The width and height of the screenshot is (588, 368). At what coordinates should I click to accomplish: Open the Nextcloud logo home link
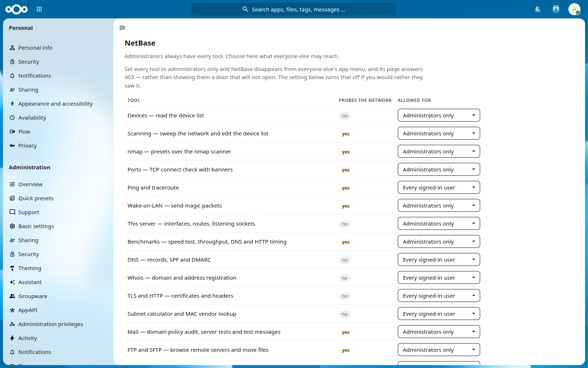tap(17, 9)
